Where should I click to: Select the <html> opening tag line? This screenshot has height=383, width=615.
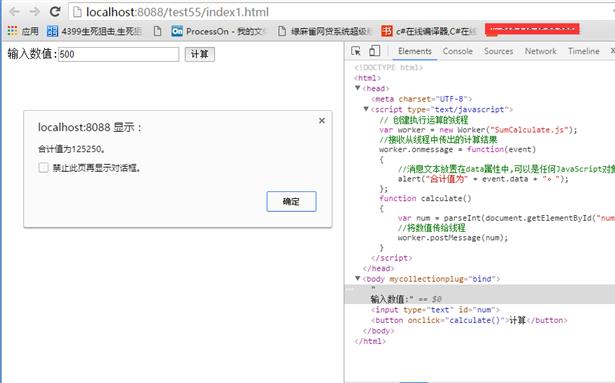pos(368,78)
